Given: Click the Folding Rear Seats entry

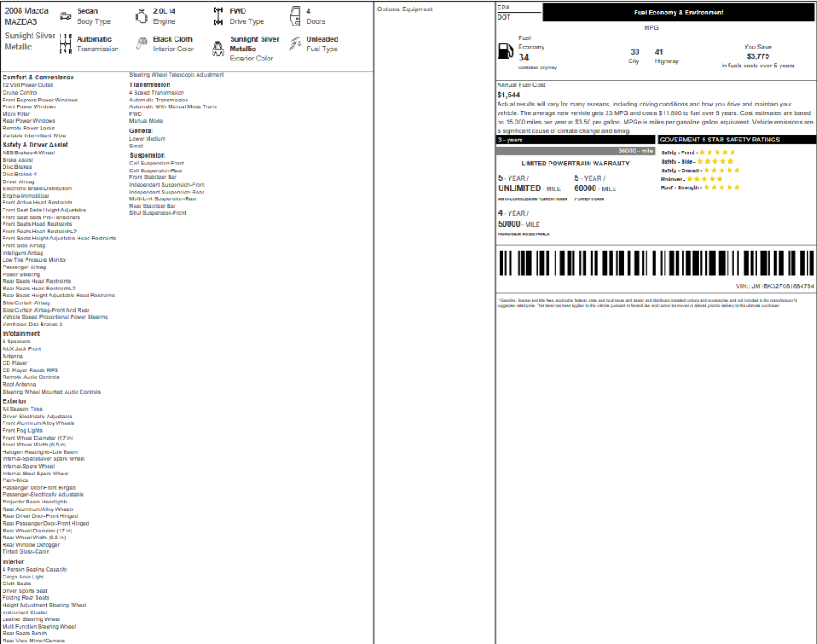Looking at the screenshot, I should [x=26, y=598].
